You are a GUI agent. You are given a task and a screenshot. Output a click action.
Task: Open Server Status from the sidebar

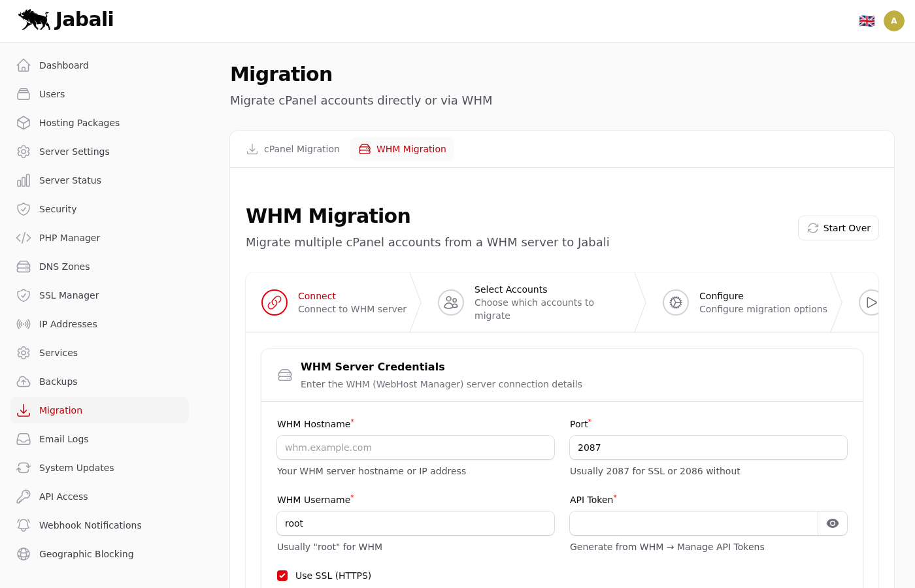(70, 180)
